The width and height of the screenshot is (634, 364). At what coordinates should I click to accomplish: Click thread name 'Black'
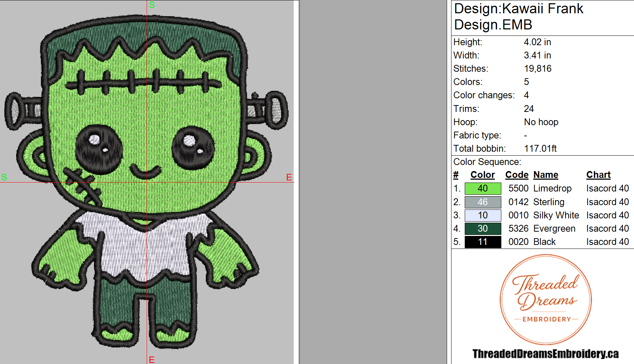pos(544,242)
